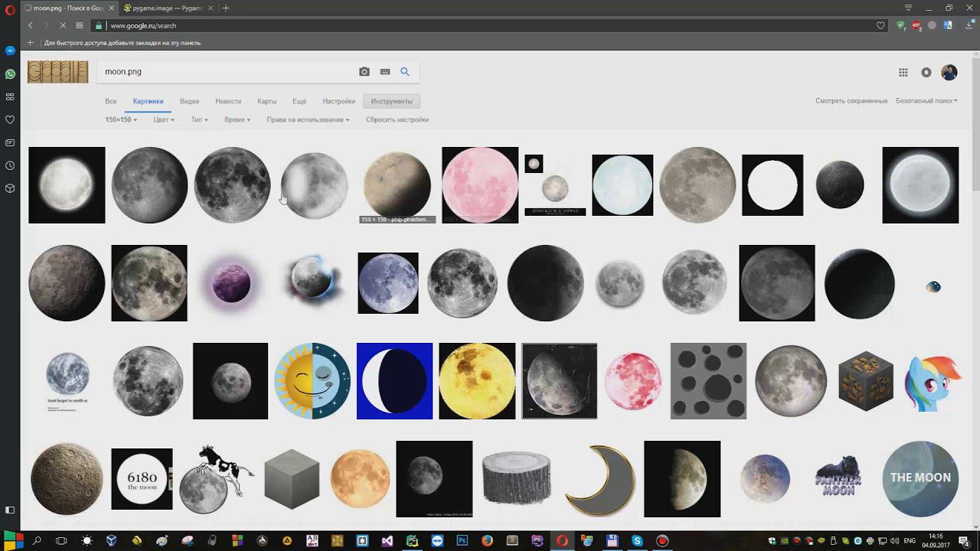Expand the Цвет color filter dropdown
Viewport: 980px width, 551px height.
pyautogui.click(x=164, y=119)
